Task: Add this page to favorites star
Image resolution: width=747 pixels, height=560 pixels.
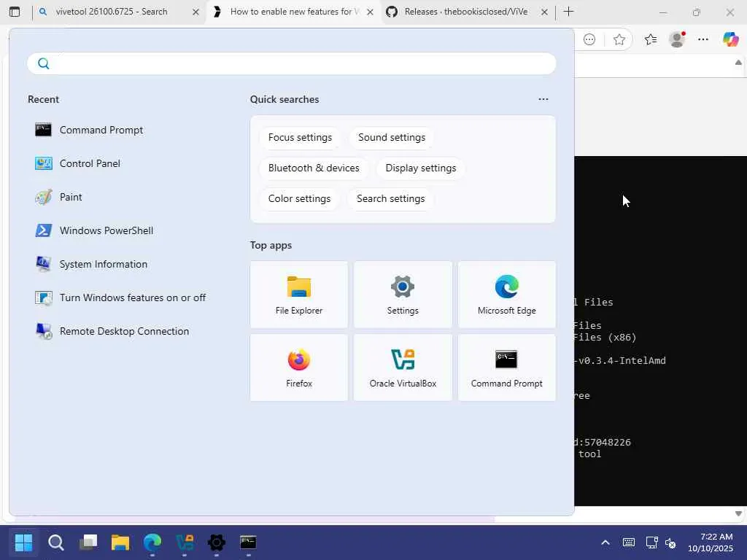Action: 619,39
